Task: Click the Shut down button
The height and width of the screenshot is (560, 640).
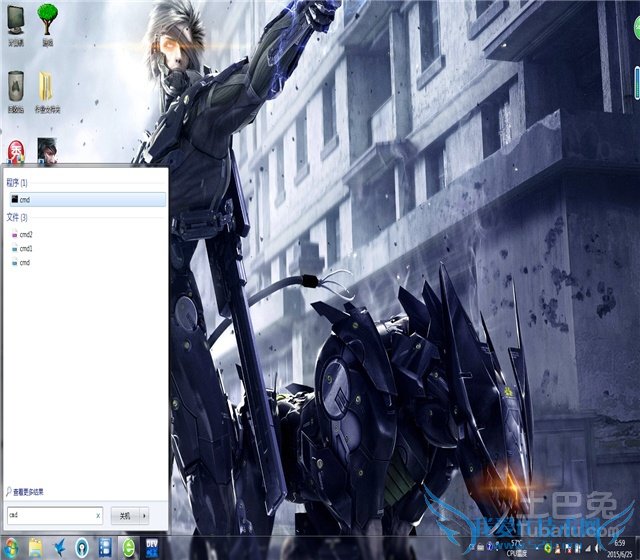Action: click(x=125, y=516)
